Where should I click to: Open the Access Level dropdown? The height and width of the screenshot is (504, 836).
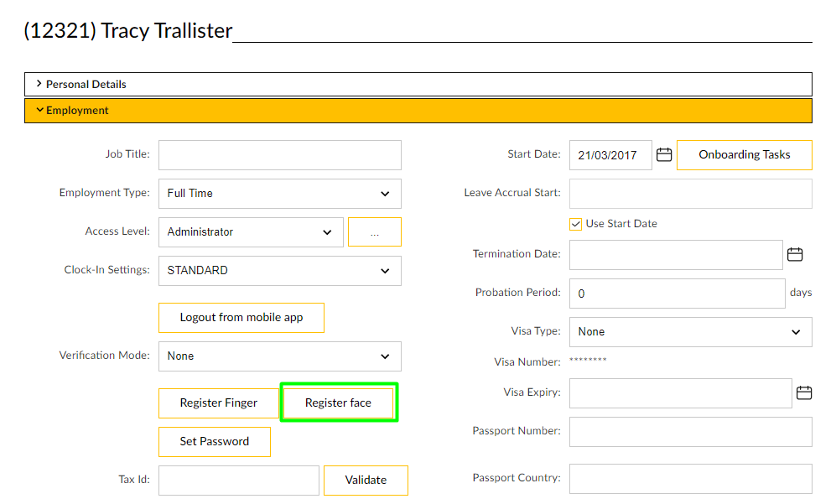(251, 232)
